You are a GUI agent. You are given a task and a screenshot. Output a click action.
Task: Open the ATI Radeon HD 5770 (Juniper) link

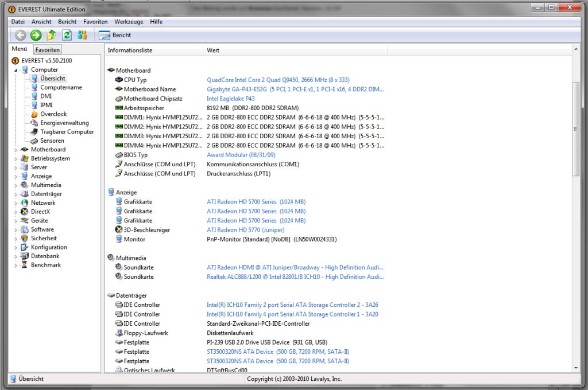pyautogui.click(x=246, y=229)
